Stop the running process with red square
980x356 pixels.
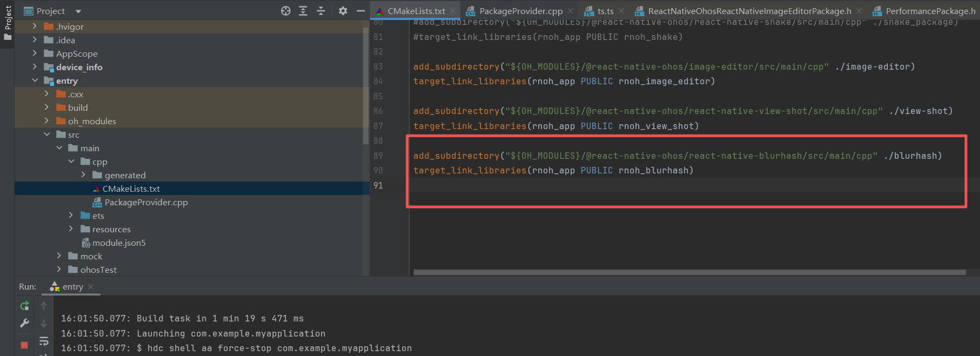[x=24, y=345]
